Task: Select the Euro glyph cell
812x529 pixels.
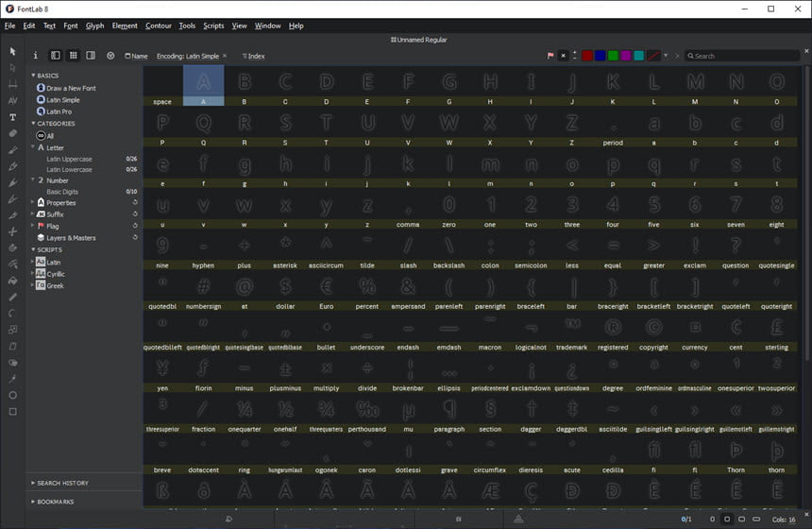Action: (x=327, y=292)
